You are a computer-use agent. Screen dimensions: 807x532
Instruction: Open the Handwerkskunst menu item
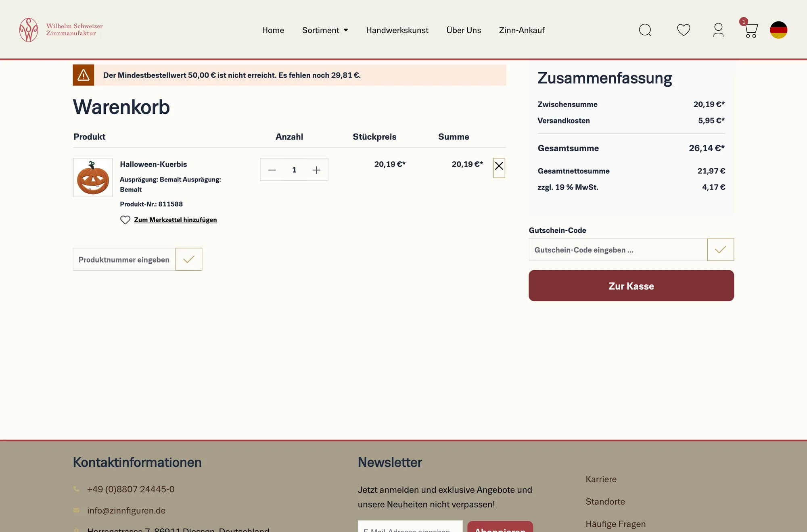(397, 30)
